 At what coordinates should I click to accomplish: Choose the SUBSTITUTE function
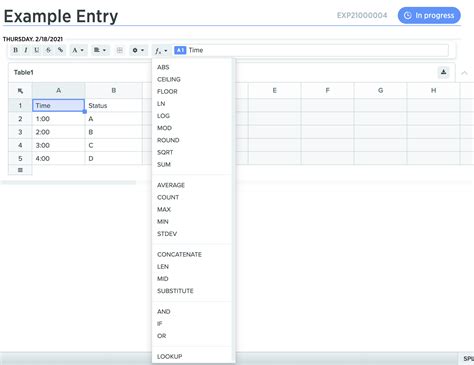(x=175, y=291)
